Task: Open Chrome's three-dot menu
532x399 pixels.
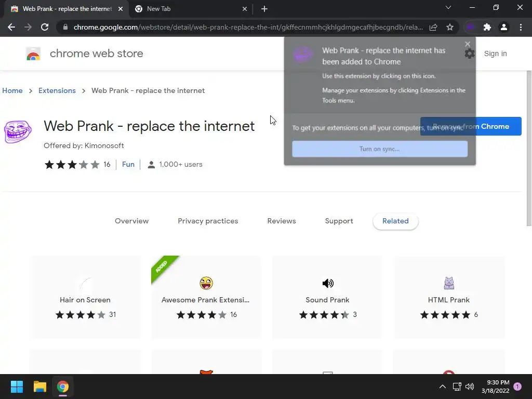Action: pos(521,27)
